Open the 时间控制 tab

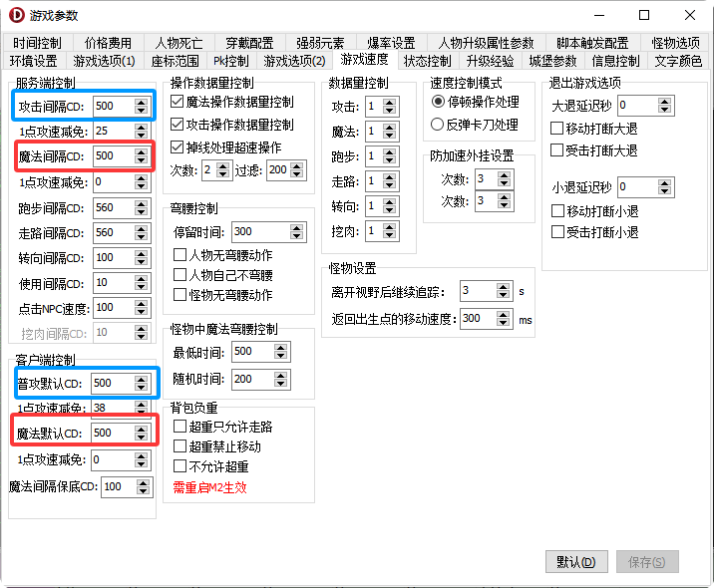(37, 43)
